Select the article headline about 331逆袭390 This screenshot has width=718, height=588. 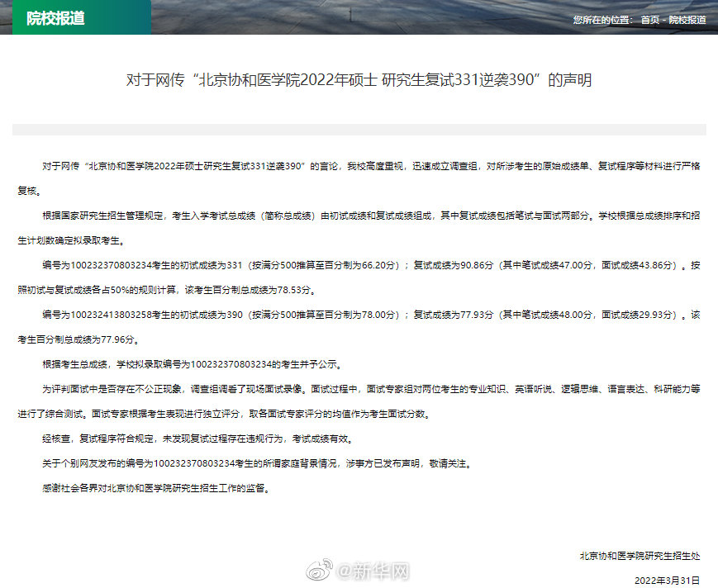359,80
